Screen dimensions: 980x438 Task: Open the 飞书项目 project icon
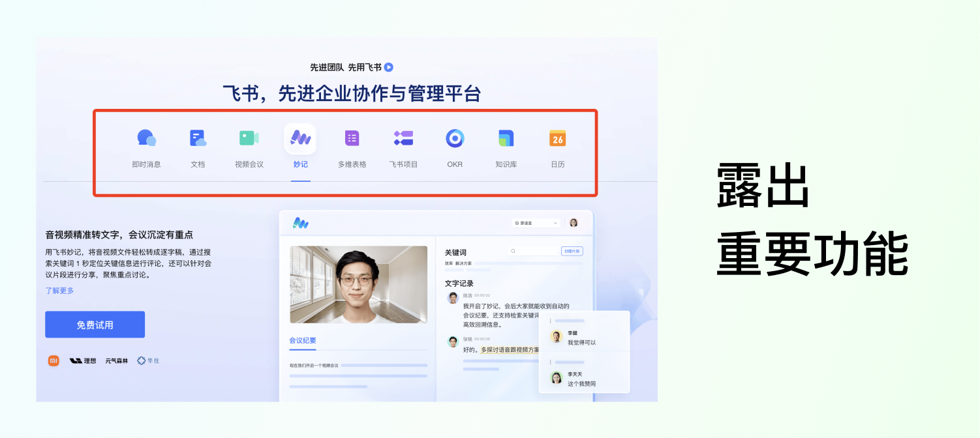[x=403, y=138]
